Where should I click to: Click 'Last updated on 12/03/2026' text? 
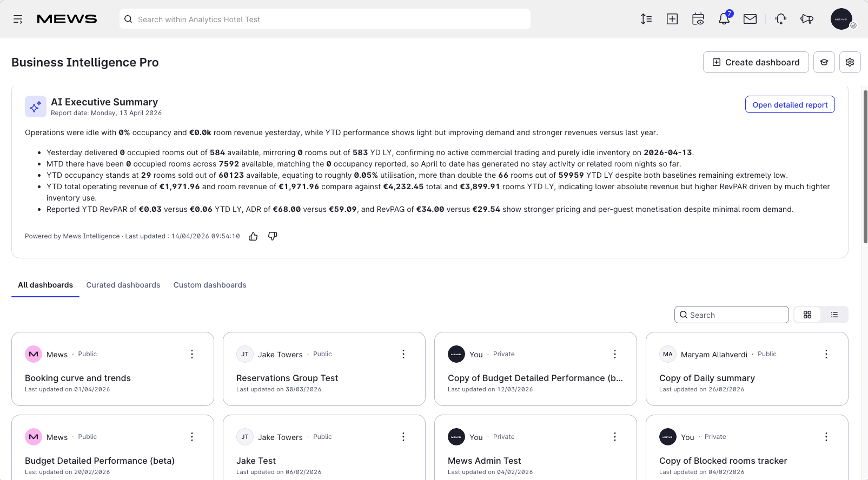[x=491, y=389]
